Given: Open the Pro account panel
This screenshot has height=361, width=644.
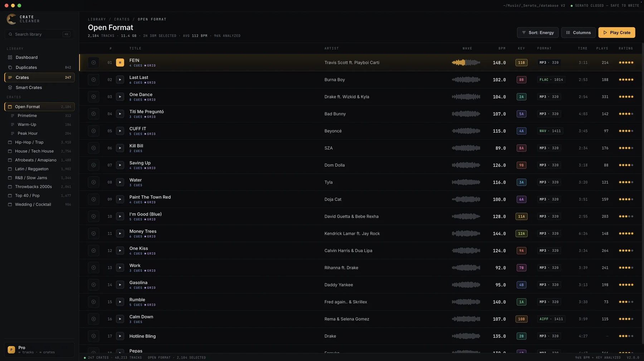Looking at the screenshot, I should pos(39,350).
